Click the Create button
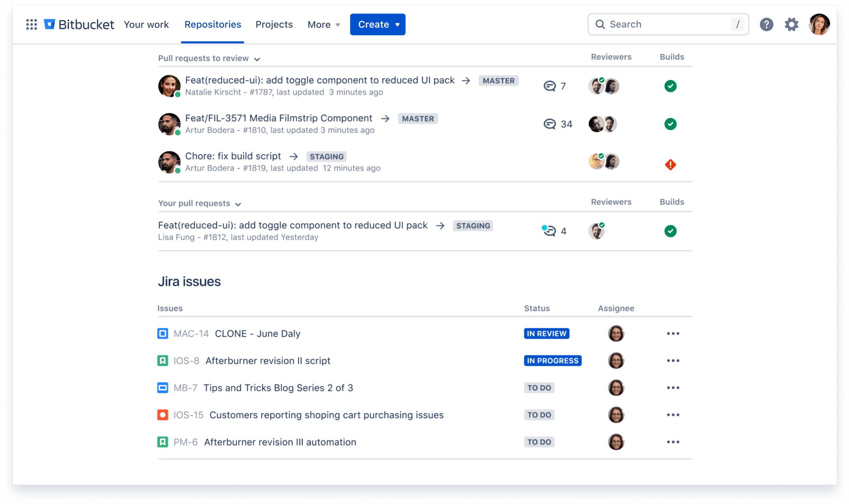This screenshot has height=504, width=849. point(377,25)
